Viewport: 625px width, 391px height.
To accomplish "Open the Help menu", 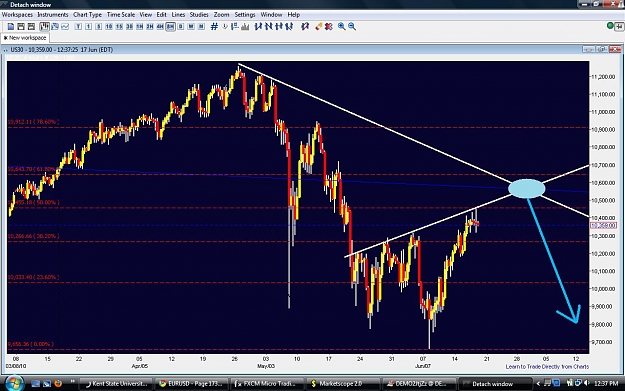I will [x=294, y=15].
